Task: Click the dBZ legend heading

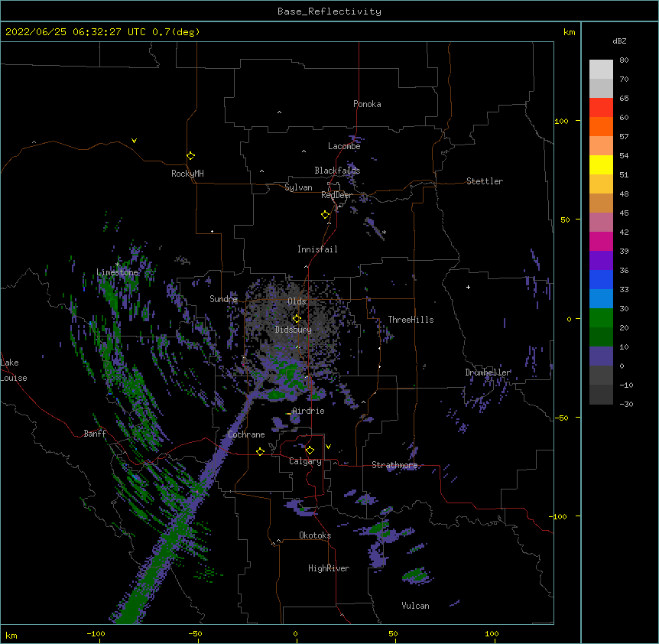Action: (619, 41)
